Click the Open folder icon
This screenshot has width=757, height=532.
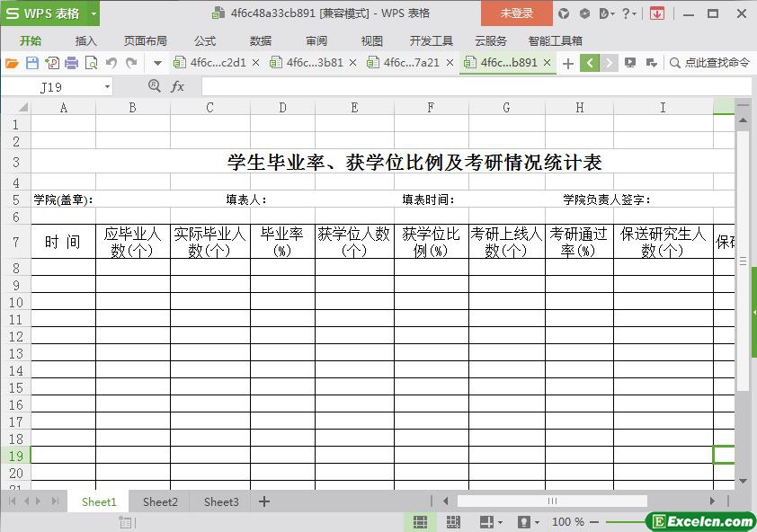pos(12,63)
